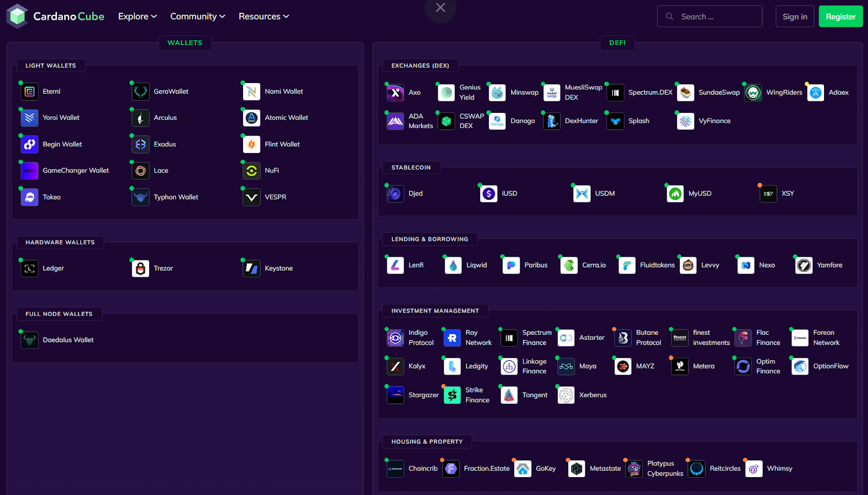The height and width of the screenshot is (495, 868).
Task: Open the Tokeo link
Action: click(x=52, y=198)
